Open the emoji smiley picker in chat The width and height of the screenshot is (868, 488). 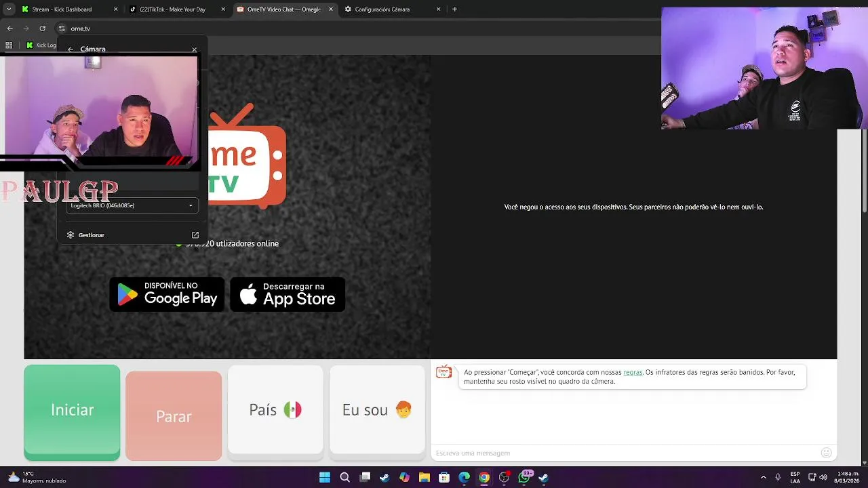pyautogui.click(x=826, y=453)
